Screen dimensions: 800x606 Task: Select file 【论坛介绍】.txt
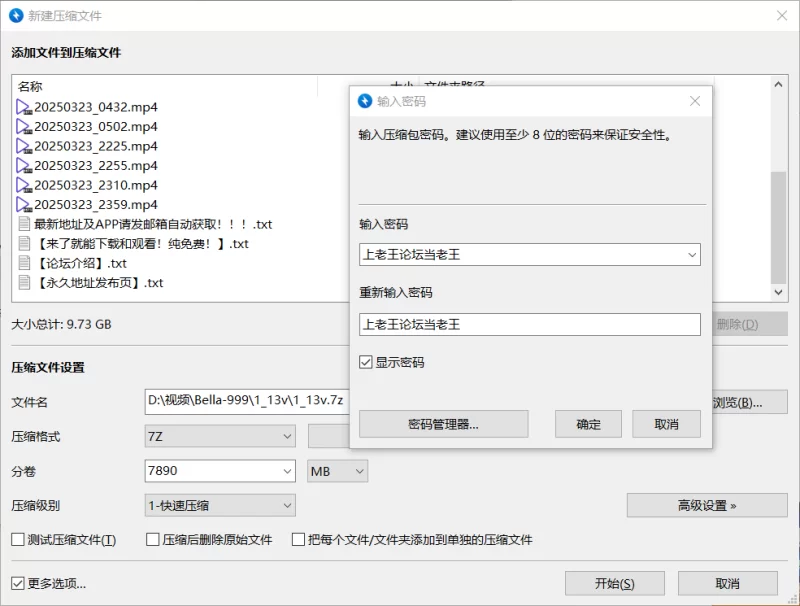tap(81, 263)
